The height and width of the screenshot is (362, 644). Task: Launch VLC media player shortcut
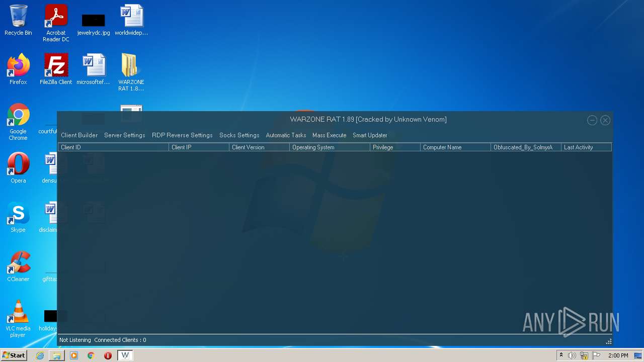(x=18, y=319)
